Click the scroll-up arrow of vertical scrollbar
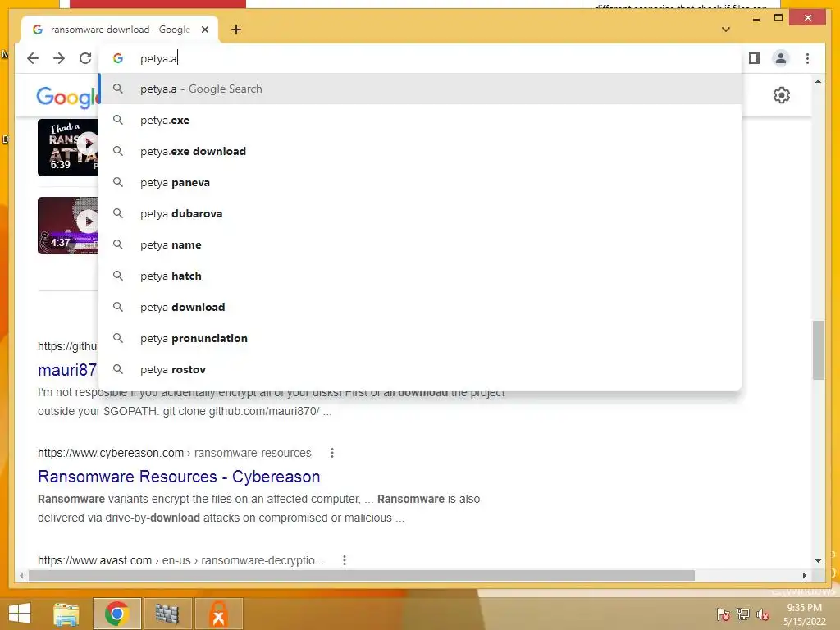Image resolution: width=840 pixels, height=630 pixels. coord(818,81)
